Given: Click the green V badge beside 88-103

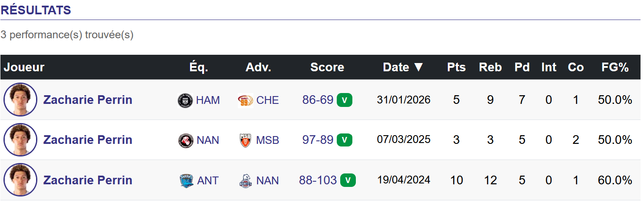Looking at the screenshot, I should (348, 180).
